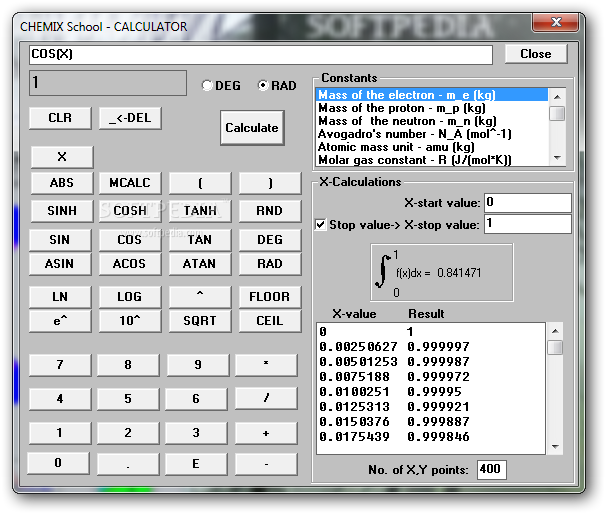Select Avogadro's number constant
The width and height of the screenshot is (606, 514).
click(x=432, y=134)
